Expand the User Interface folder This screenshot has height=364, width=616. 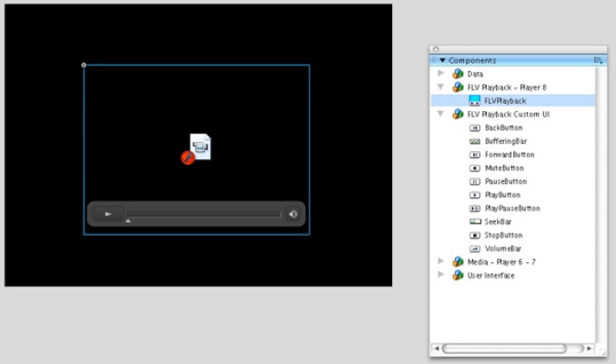click(442, 275)
